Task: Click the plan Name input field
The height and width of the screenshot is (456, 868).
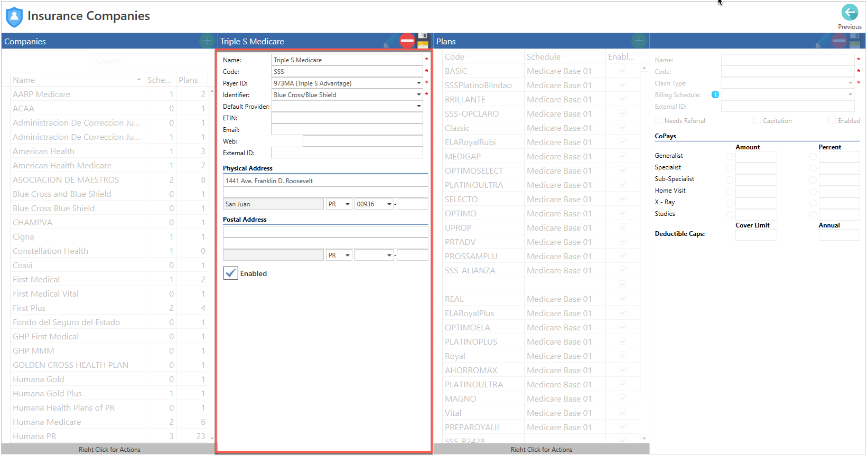Action: point(788,60)
